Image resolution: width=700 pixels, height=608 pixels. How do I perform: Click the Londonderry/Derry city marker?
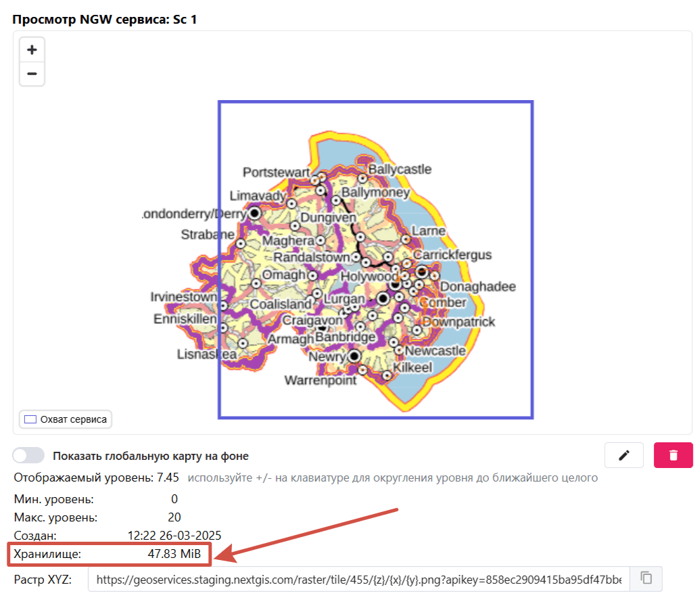tap(255, 213)
